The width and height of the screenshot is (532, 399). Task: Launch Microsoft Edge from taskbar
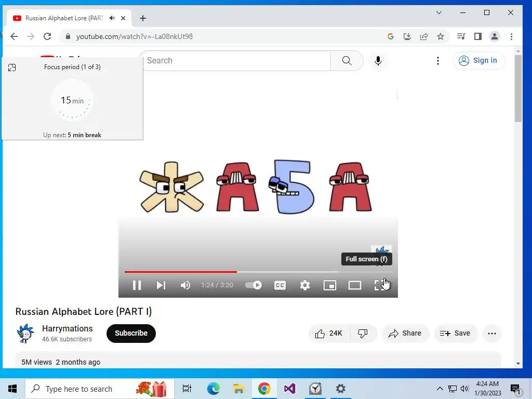214,389
